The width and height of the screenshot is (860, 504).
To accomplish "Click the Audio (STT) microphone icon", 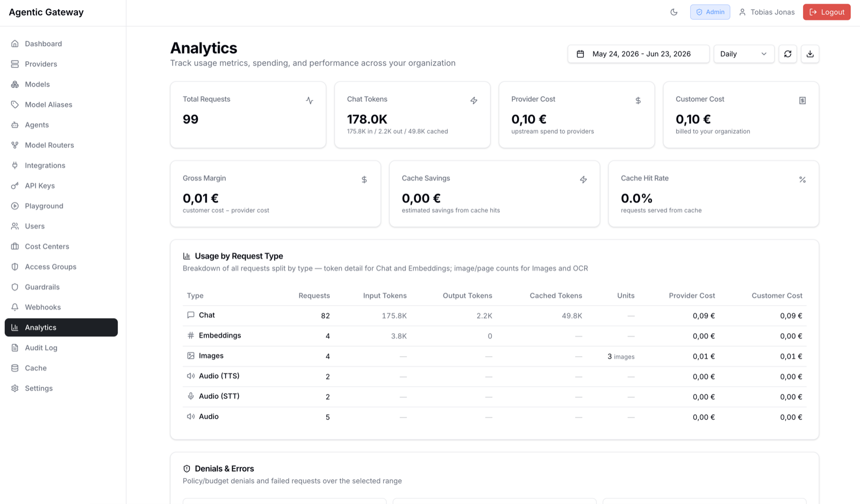I will tap(191, 396).
